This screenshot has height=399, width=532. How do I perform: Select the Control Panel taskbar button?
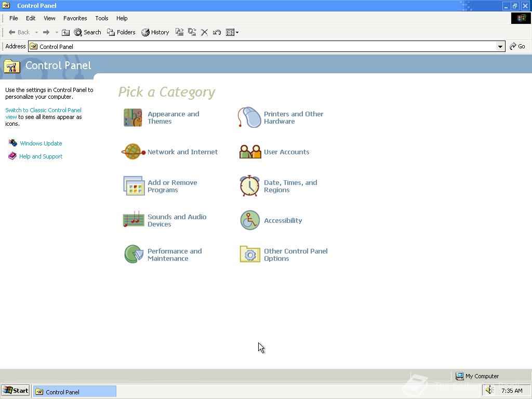(75, 392)
